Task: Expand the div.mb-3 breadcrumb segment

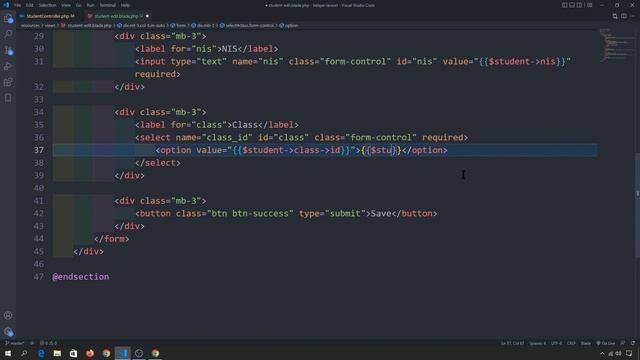Action: [x=202, y=25]
